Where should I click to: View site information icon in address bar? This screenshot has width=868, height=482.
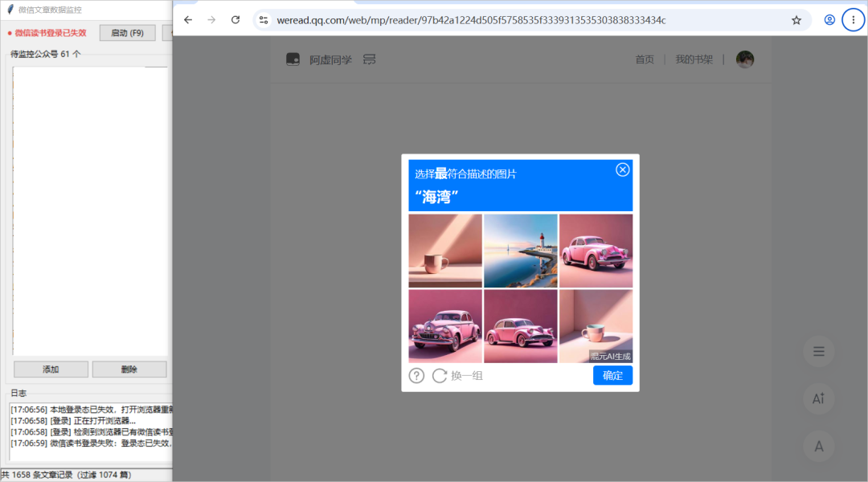tap(264, 20)
